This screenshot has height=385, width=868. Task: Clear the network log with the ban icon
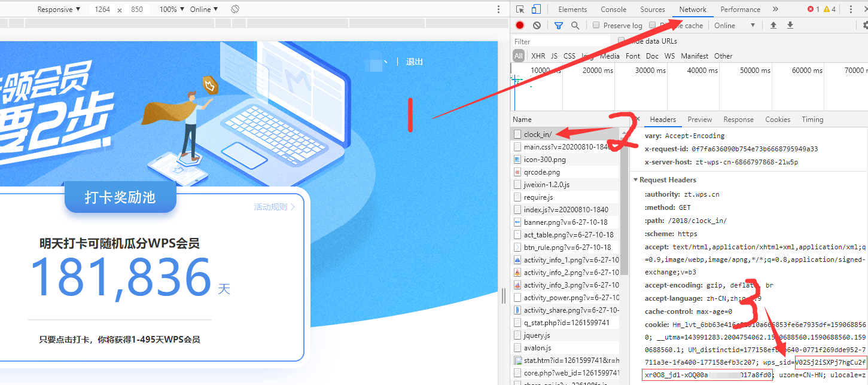click(x=537, y=25)
